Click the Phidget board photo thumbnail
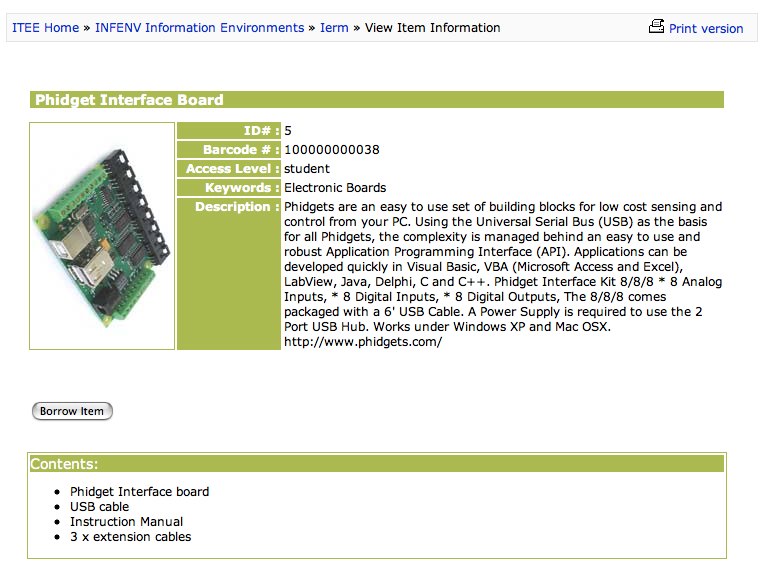The image size is (766, 578). pyautogui.click(x=102, y=236)
